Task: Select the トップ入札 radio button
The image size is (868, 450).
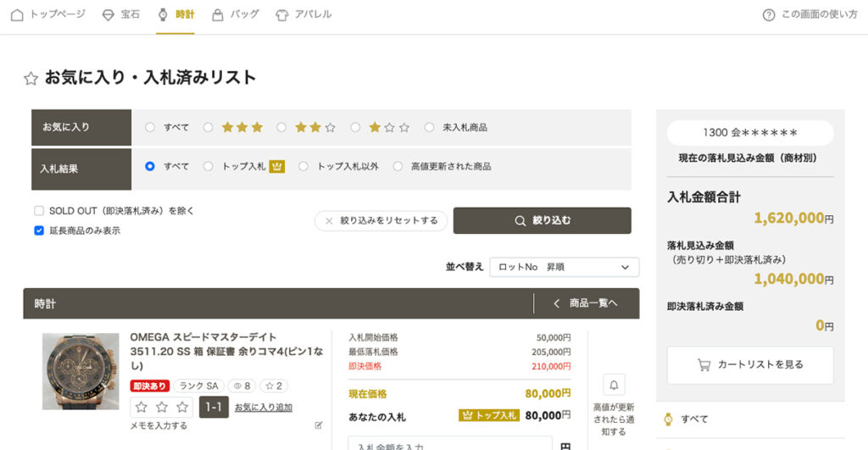Action: pos(209,166)
